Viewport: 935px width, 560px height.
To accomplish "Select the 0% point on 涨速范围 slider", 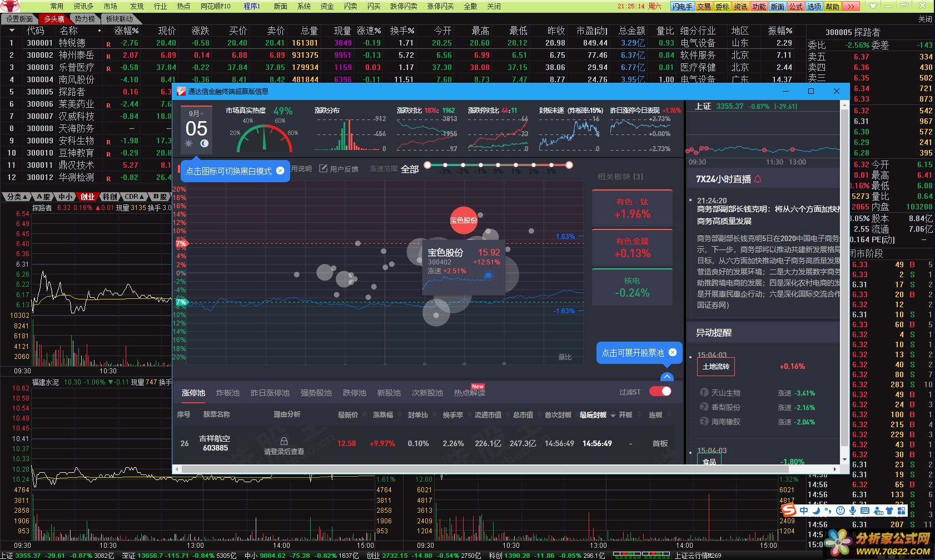I will 498,165.
